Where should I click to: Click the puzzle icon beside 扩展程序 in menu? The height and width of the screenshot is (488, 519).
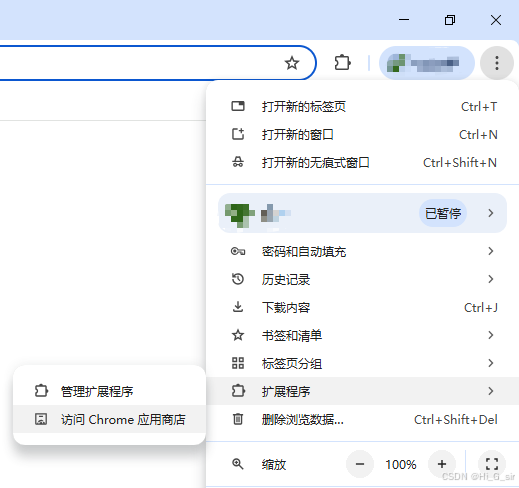click(238, 391)
